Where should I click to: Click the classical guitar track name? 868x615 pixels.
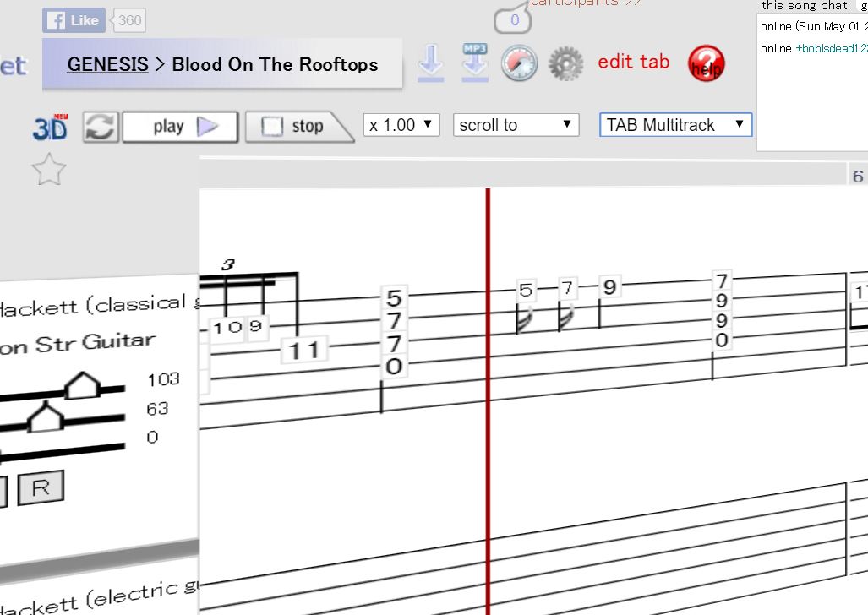[x=100, y=305]
